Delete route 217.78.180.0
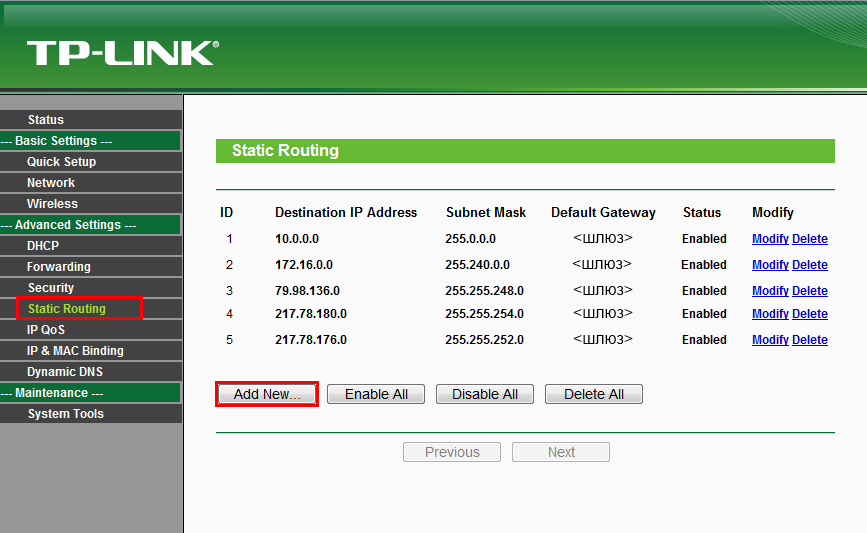Screen dimensions: 867x533 click(x=809, y=314)
